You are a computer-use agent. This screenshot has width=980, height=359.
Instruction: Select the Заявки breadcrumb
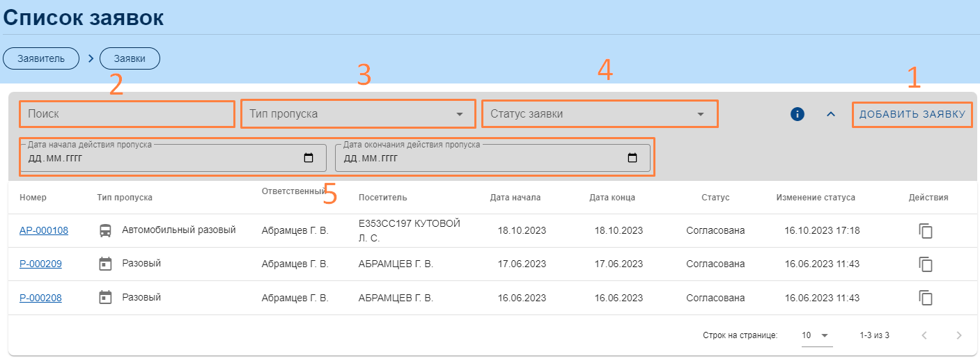130,58
